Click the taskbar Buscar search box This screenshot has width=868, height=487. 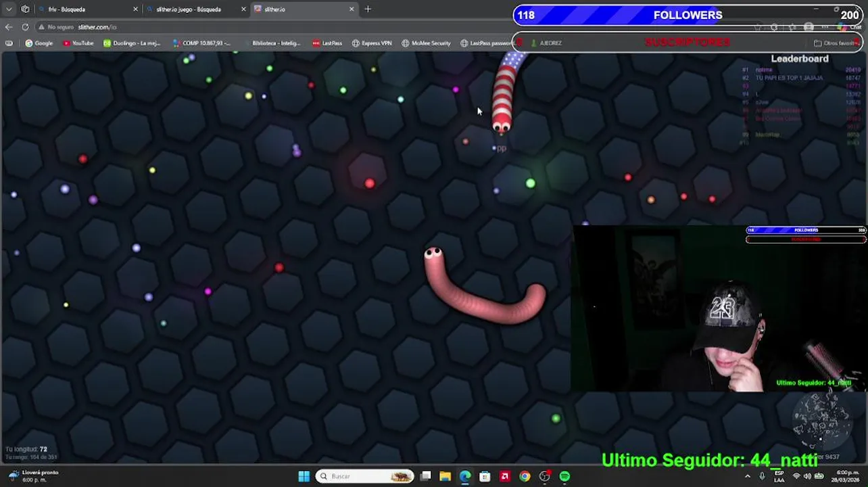[x=365, y=476]
